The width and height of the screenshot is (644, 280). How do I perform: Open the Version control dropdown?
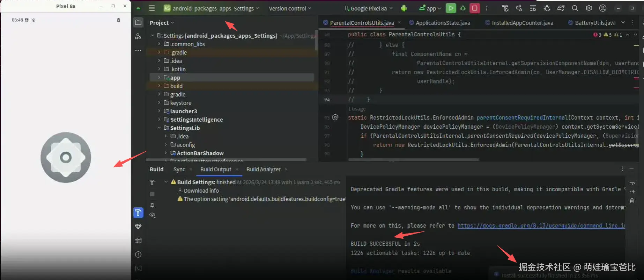tap(290, 8)
